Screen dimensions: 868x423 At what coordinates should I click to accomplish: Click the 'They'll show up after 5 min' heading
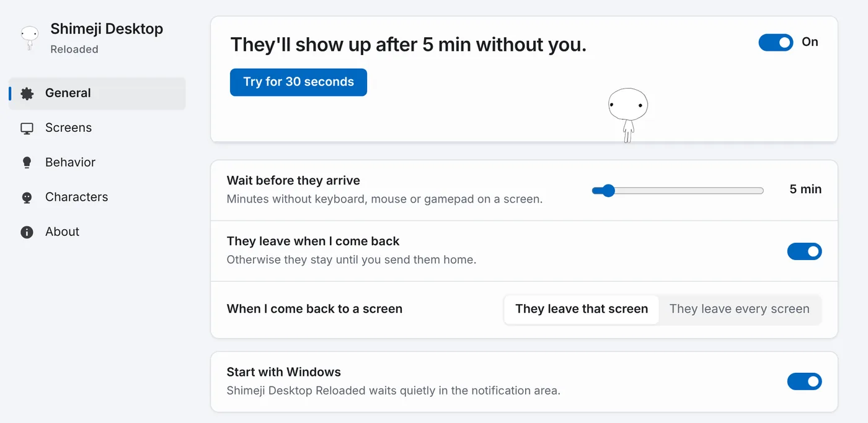(x=408, y=45)
